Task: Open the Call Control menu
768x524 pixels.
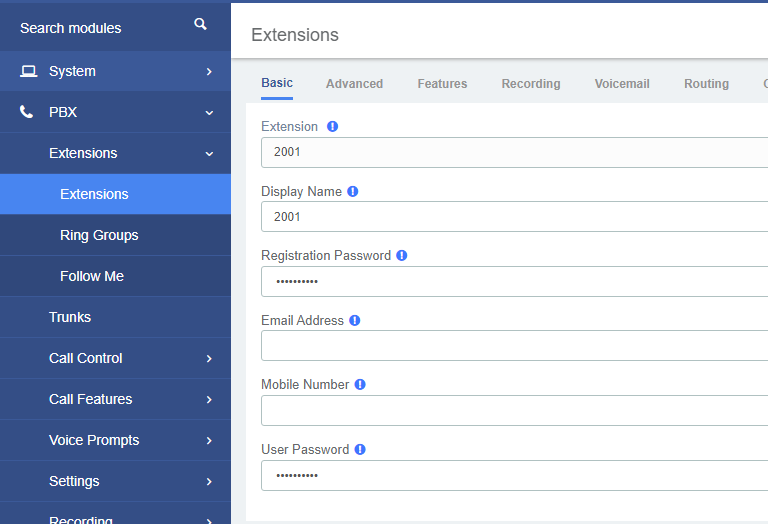Action: [115, 358]
